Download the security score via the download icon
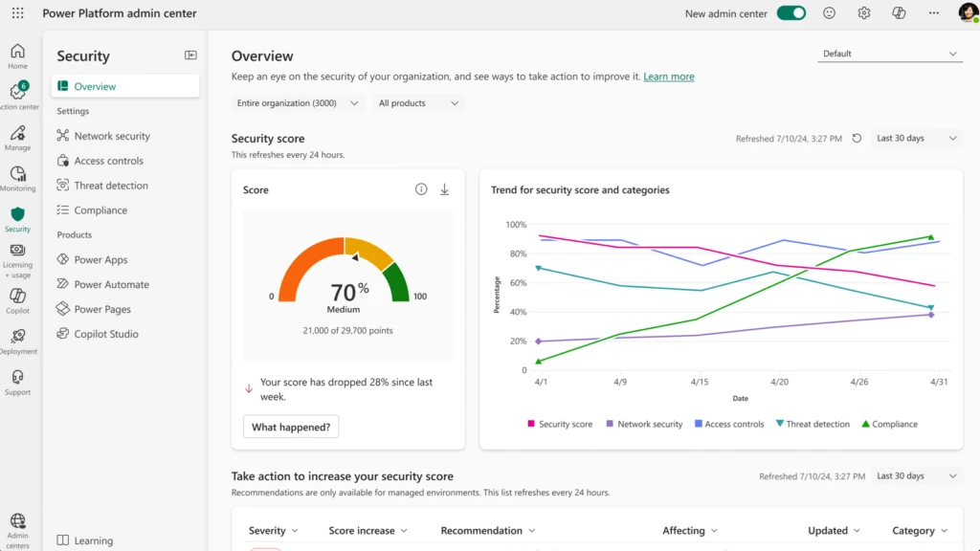The height and width of the screenshot is (551, 980). [444, 189]
